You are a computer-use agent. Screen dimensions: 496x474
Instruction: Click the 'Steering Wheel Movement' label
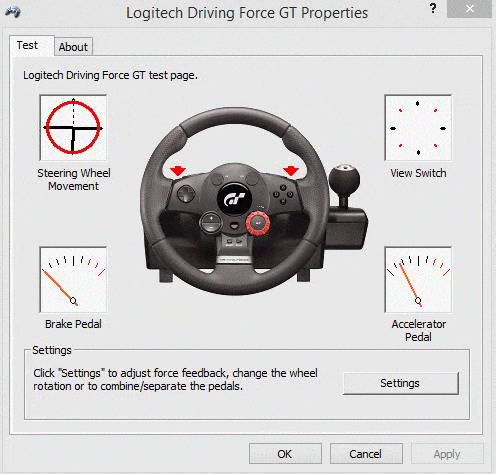click(x=74, y=180)
